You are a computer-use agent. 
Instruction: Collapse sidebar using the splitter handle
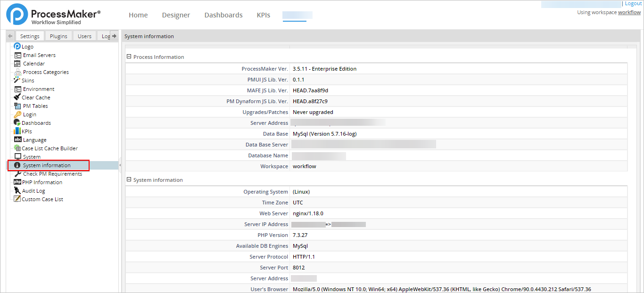coord(120,165)
